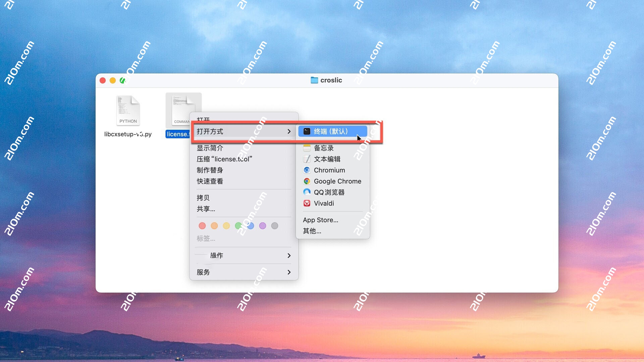Click the croslic folder icon in title bar
644x362 pixels.
coord(314,80)
